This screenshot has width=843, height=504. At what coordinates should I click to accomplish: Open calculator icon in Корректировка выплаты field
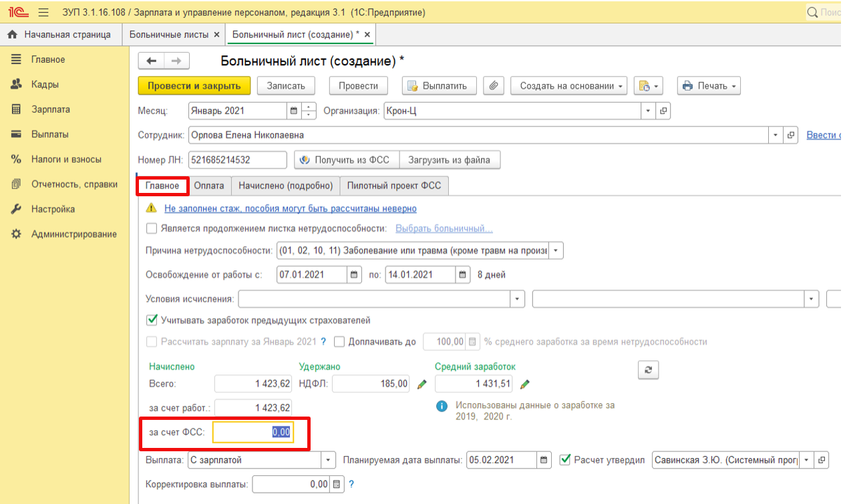[x=337, y=484]
